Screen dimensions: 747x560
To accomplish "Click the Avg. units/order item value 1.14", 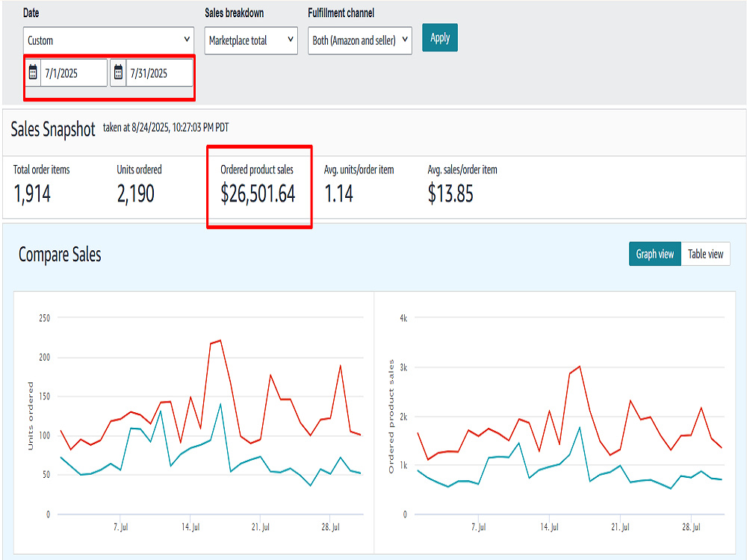I will pyautogui.click(x=338, y=194).
